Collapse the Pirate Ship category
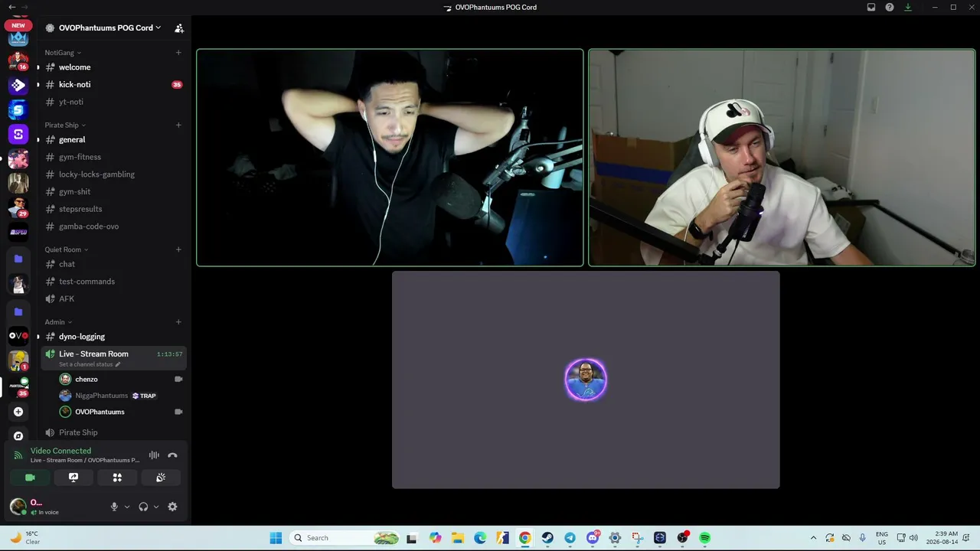The width and height of the screenshot is (980, 551). tap(65, 125)
